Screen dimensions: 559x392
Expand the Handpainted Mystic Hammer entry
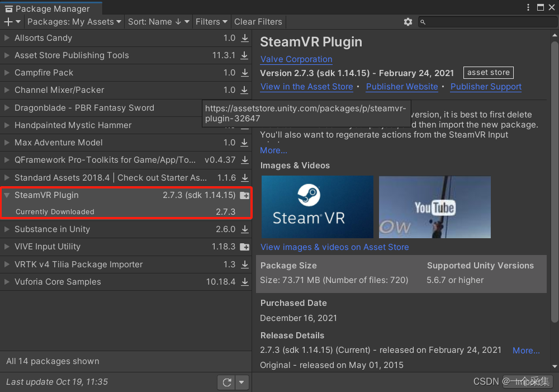click(x=6, y=125)
